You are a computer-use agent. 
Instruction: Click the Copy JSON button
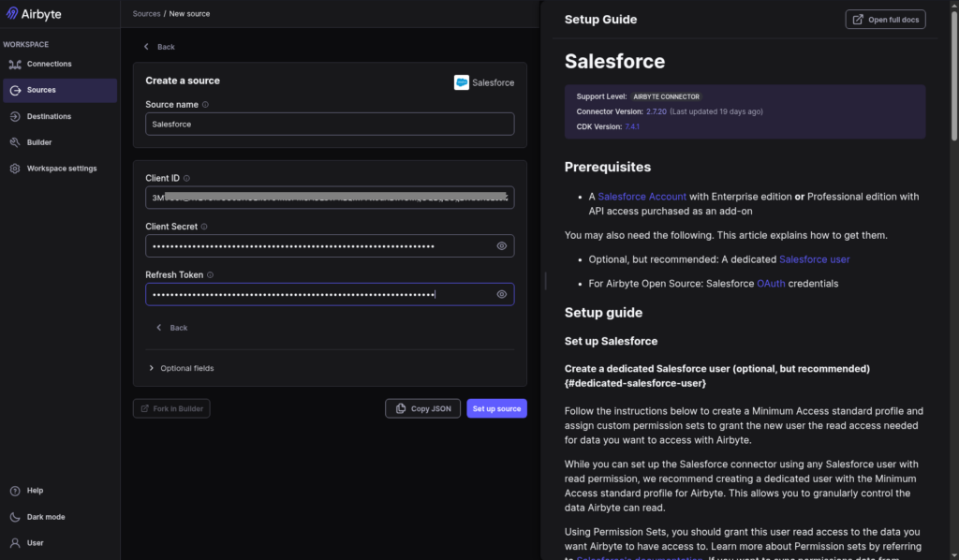point(422,408)
